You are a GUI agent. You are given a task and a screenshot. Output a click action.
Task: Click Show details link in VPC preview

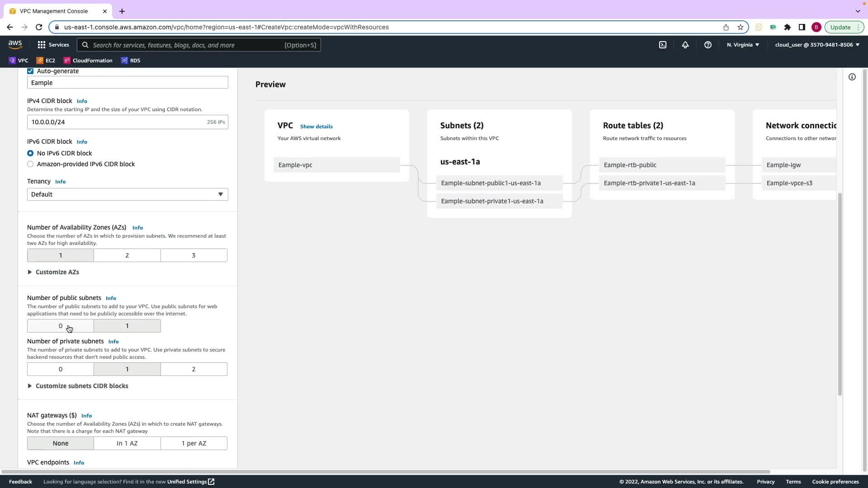pyautogui.click(x=316, y=127)
